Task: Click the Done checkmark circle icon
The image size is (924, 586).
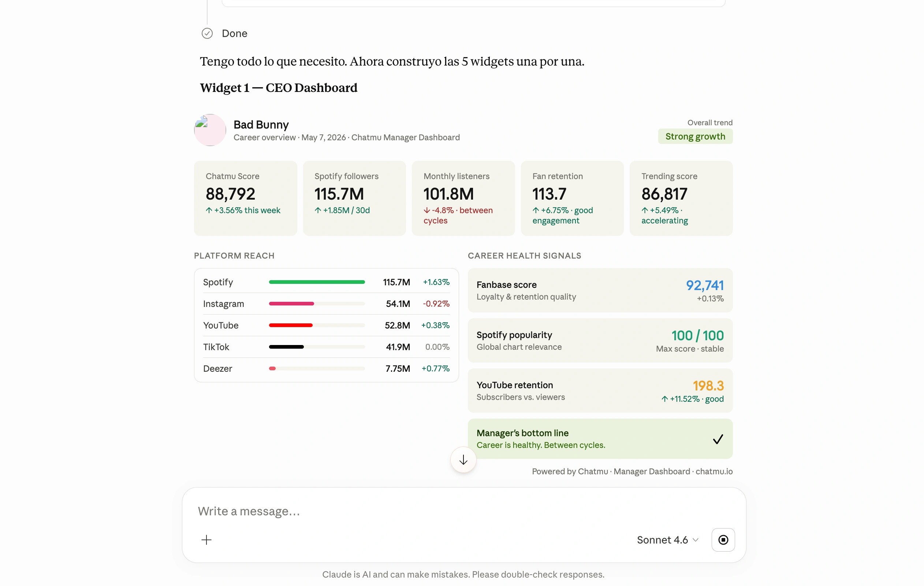Action: [x=207, y=33]
